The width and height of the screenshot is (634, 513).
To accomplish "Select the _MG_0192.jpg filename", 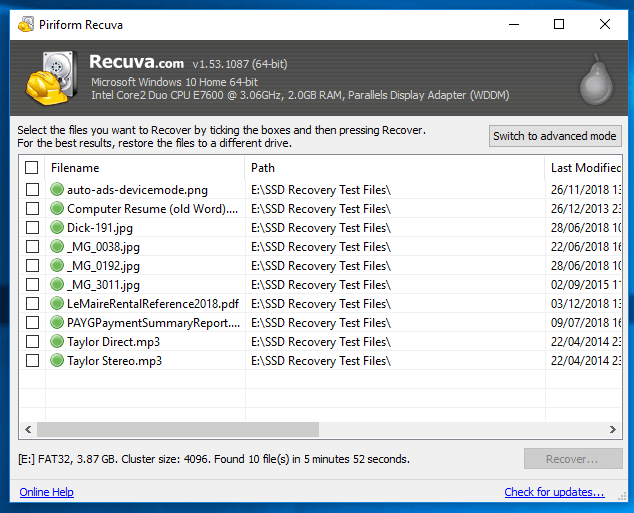I will 103,266.
